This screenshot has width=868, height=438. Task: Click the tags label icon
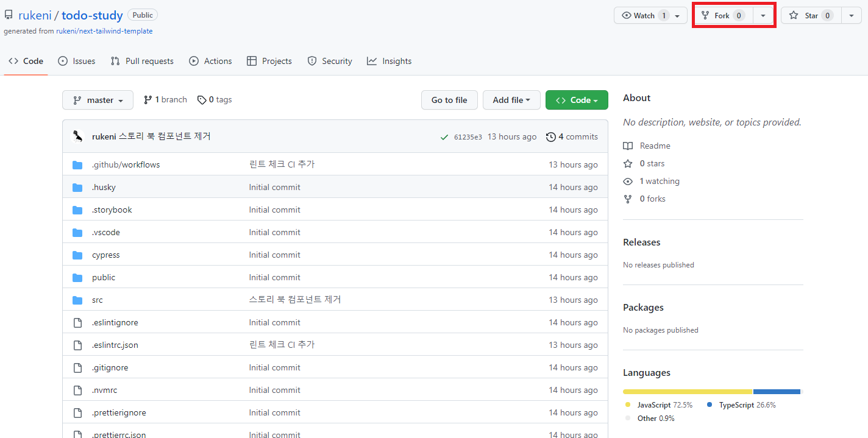click(202, 100)
